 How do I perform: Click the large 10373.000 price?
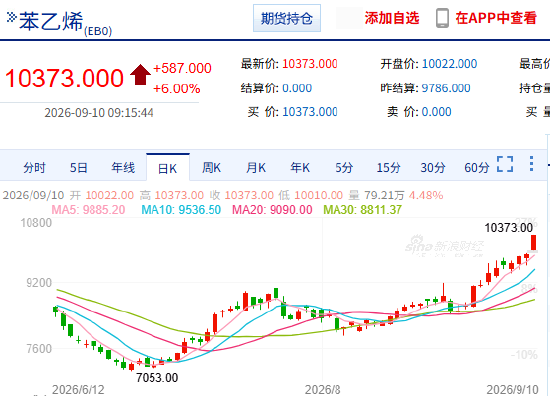click(64, 78)
